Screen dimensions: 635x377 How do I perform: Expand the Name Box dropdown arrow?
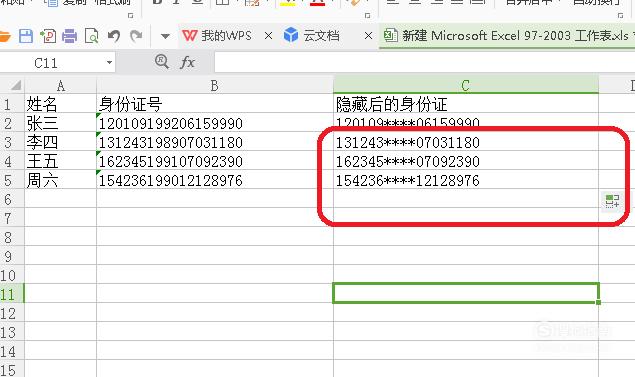(x=109, y=63)
